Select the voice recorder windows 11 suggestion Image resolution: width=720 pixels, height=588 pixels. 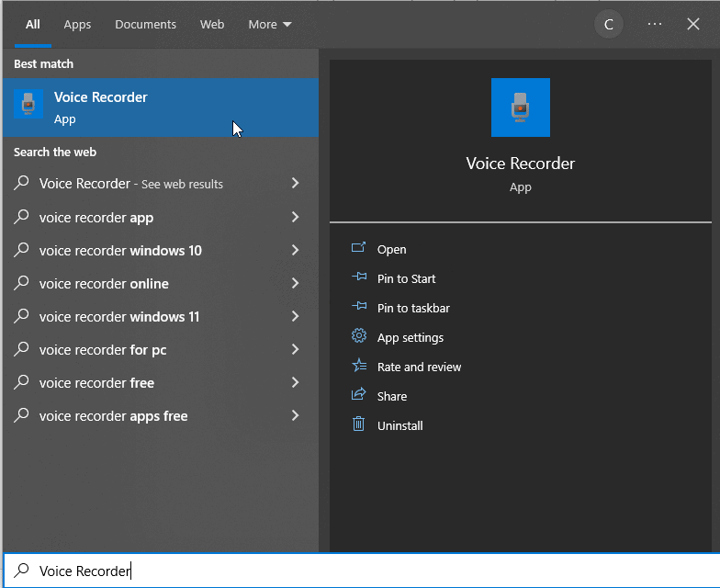160,316
